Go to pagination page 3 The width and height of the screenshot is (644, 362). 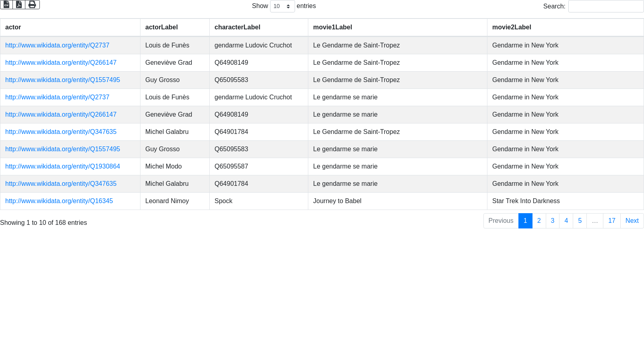click(x=553, y=221)
